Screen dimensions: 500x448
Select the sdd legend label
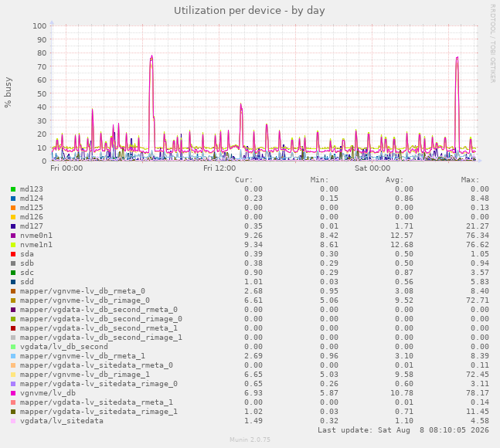(x=27, y=282)
